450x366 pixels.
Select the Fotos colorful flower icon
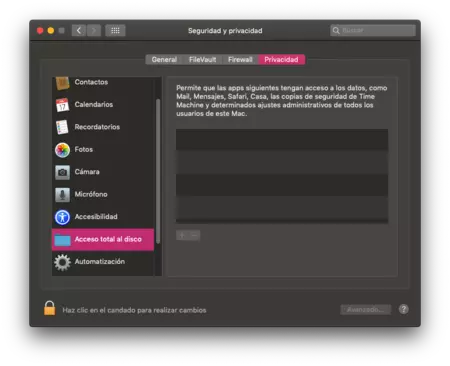click(x=62, y=150)
